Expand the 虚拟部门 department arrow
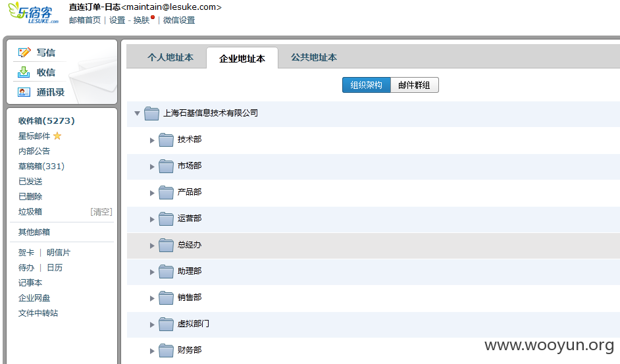620x364 pixels. [x=152, y=325]
